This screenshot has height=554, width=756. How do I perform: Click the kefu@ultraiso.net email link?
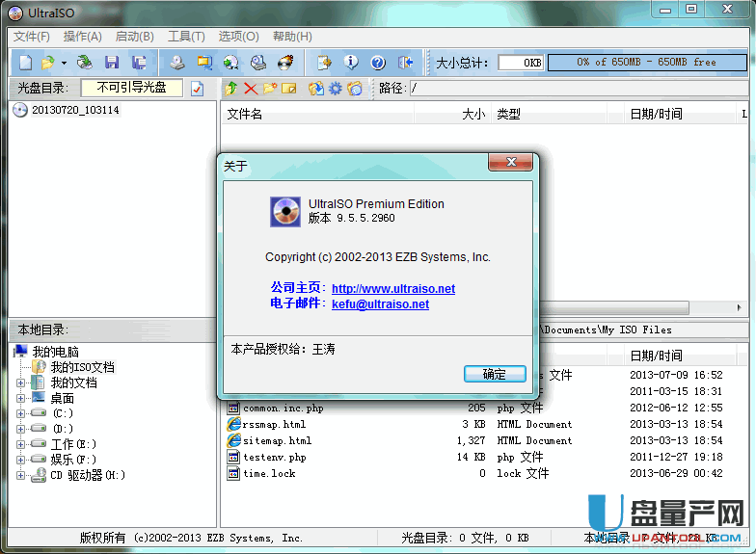pos(380,303)
